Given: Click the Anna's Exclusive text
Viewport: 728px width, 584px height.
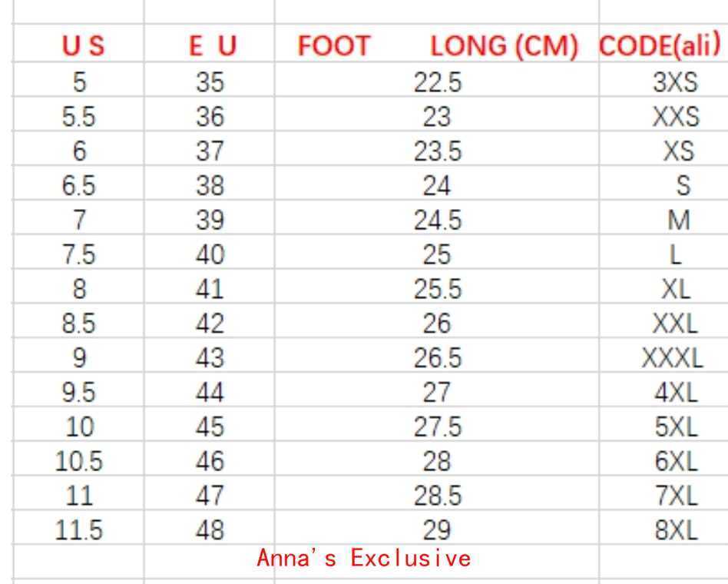Looking at the screenshot, I should [x=363, y=558].
